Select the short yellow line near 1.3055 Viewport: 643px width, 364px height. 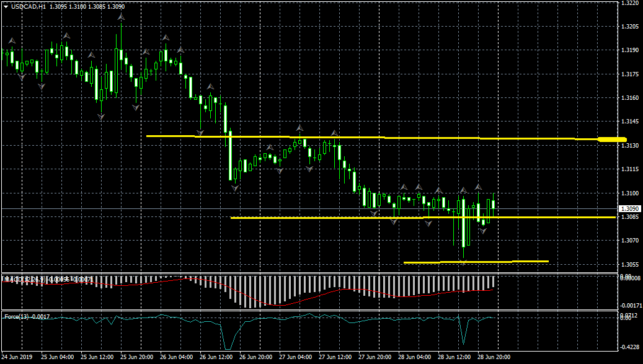click(x=476, y=262)
